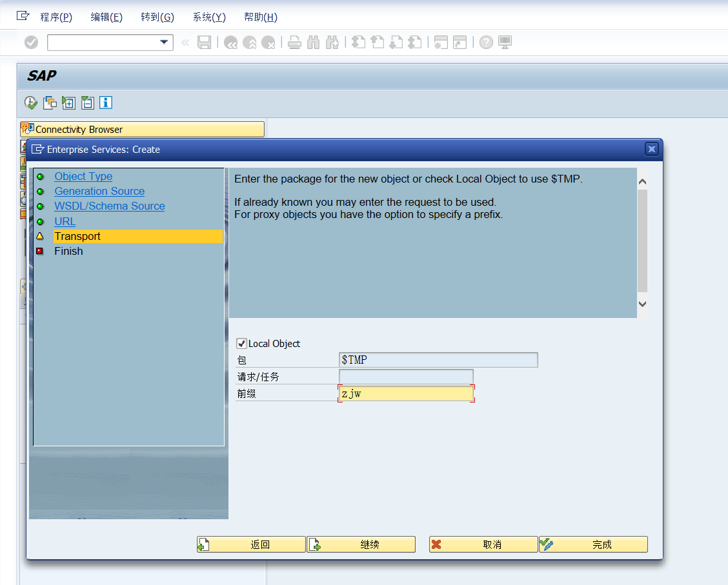Click the dialog title bar menu icon
This screenshot has height=585, width=728.
pyautogui.click(x=37, y=150)
